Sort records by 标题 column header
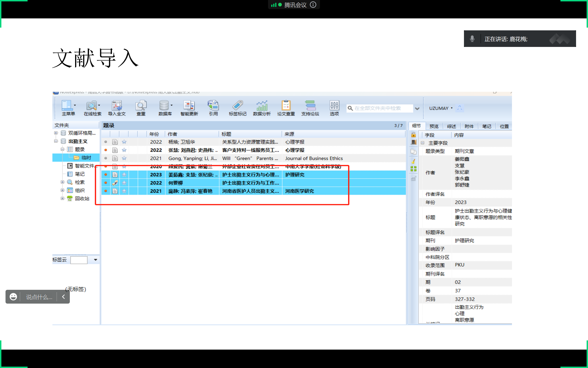 (x=251, y=134)
